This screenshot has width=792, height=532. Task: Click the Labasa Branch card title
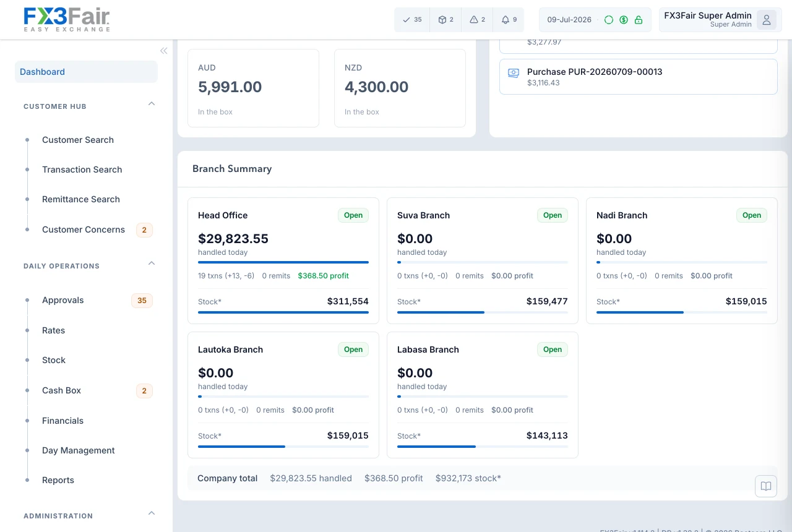tap(428, 350)
